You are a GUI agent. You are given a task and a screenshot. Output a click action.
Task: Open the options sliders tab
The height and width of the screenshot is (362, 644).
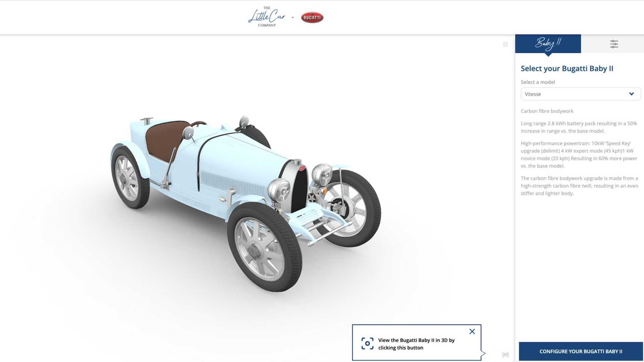613,44
